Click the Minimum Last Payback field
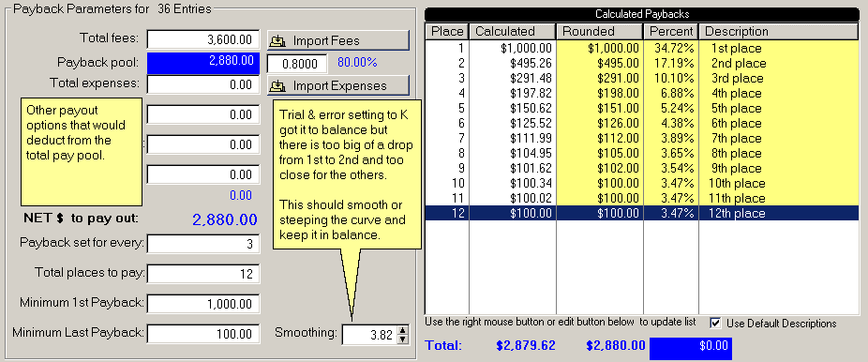The height and width of the screenshot is (362, 868). pyautogui.click(x=203, y=334)
